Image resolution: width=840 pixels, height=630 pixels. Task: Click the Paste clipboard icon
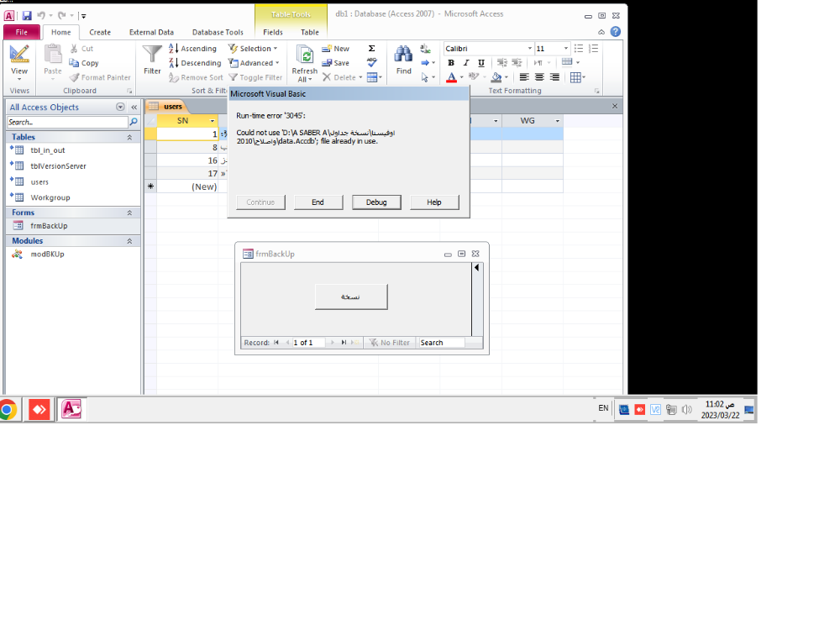pyautogui.click(x=52, y=54)
